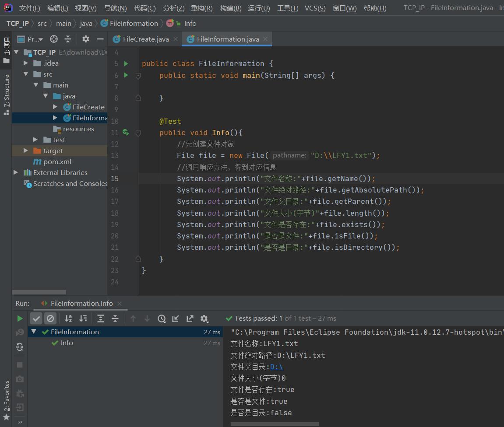Open test history clock icon
The width and height of the screenshot is (504, 427).
pos(162,318)
